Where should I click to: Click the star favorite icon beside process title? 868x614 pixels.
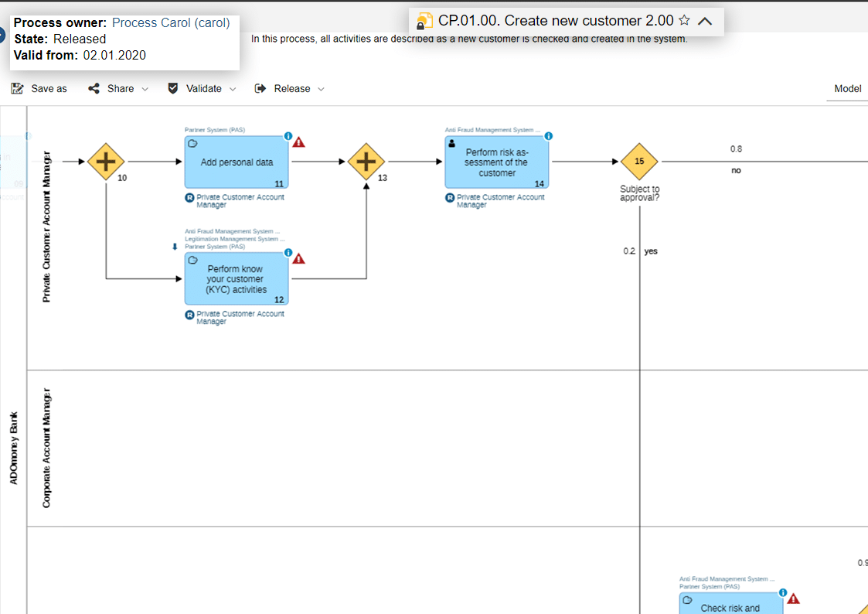[684, 21]
